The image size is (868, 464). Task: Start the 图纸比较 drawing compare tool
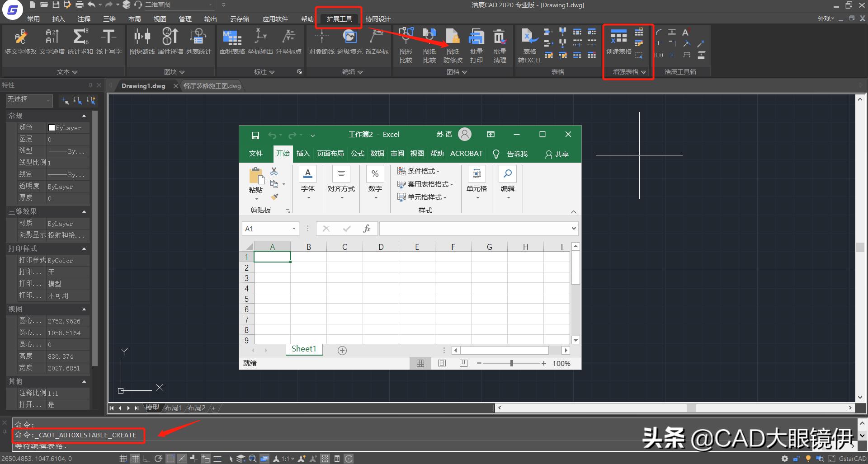click(429, 43)
